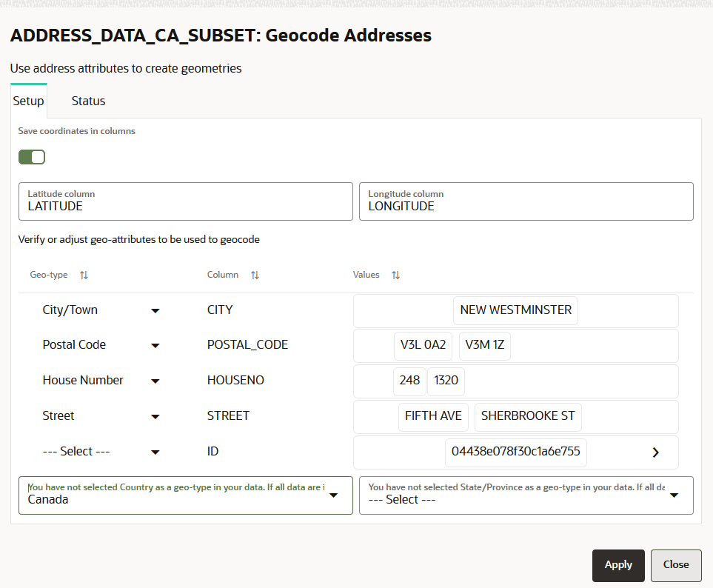
Task: Click the LONGITUDE column field
Action: coord(526,201)
